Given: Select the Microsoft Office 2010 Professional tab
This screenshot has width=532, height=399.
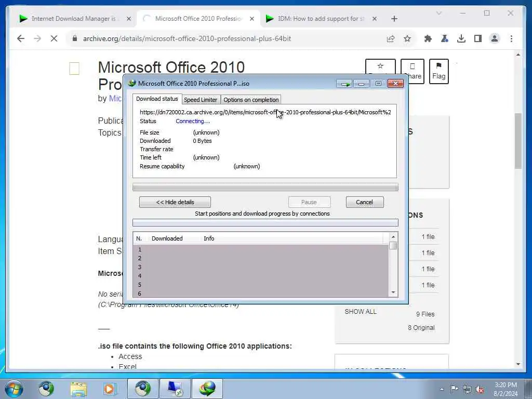Looking at the screenshot, I should point(198,19).
